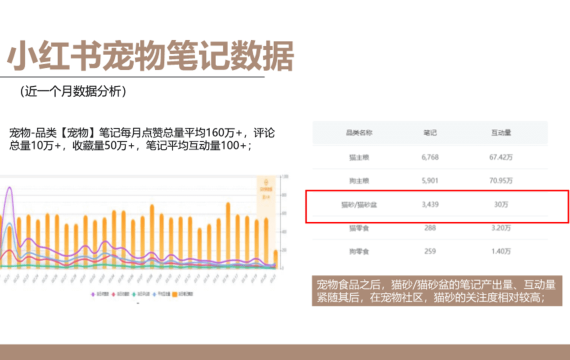Click the red legend marker under the chart
The height and width of the screenshot is (360, 570).
point(113,294)
